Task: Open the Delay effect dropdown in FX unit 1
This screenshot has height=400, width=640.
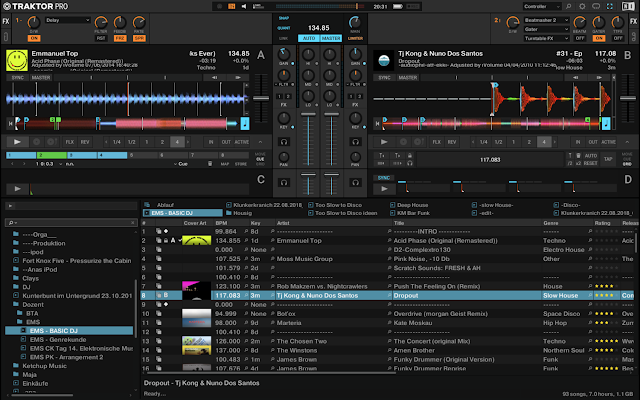Action: pyautogui.click(x=68, y=20)
